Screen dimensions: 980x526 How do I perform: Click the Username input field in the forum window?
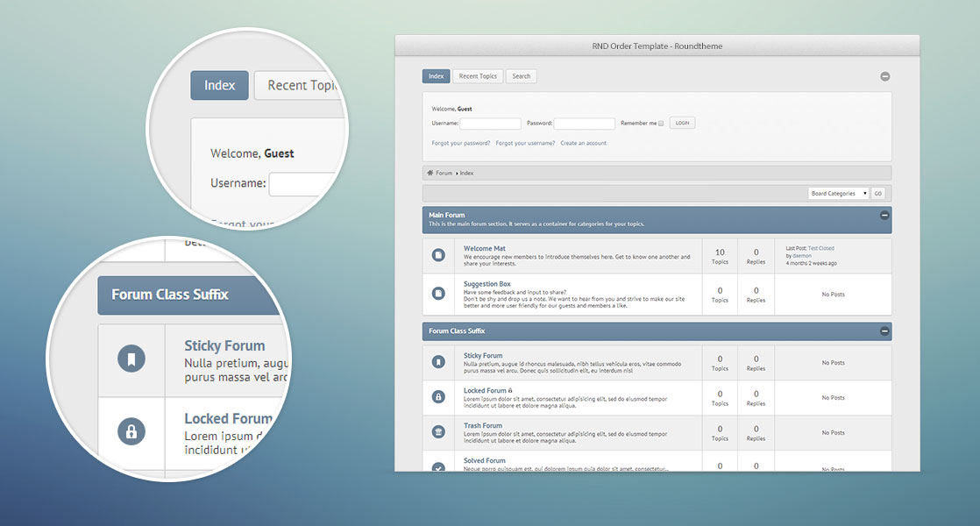pyautogui.click(x=491, y=124)
